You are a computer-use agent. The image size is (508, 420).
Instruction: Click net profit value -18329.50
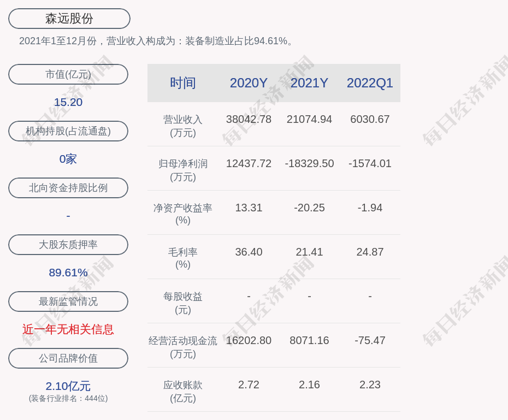[309, 163]
